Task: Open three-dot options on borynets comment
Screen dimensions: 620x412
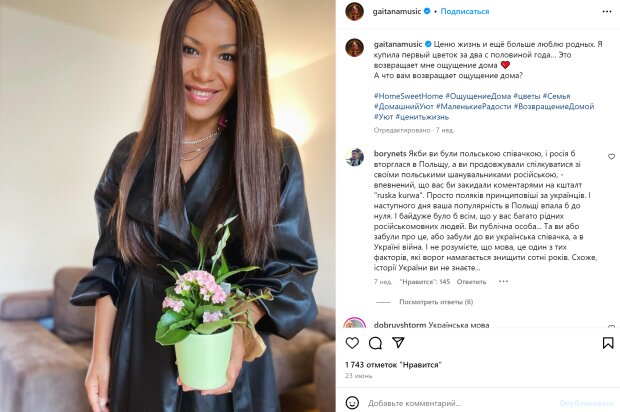Action: click(503, 282)
